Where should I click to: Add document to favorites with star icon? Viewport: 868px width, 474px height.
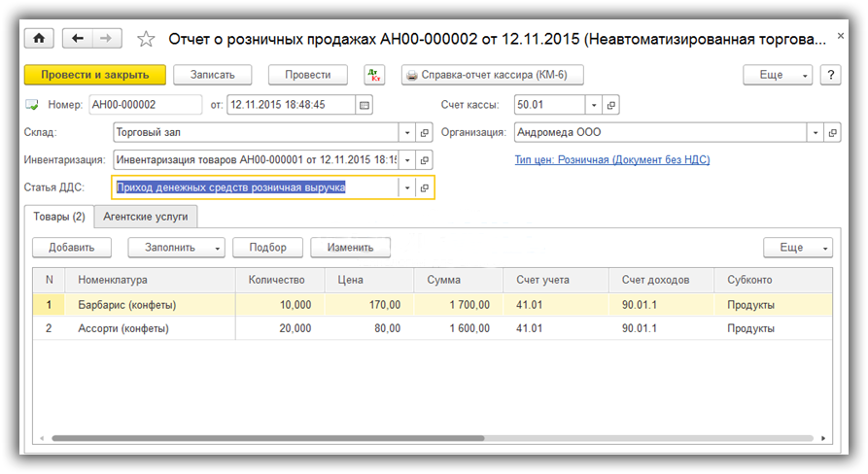pos(146,39)
